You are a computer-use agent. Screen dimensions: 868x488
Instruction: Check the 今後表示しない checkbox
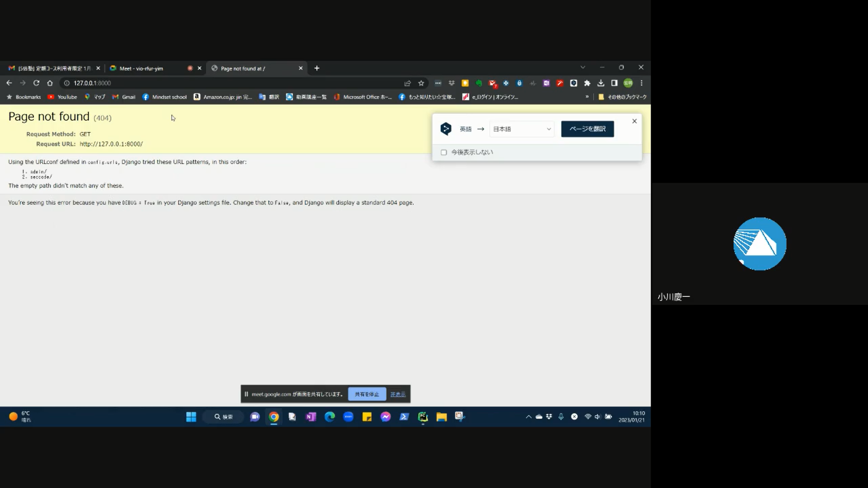tap(443, 152)
